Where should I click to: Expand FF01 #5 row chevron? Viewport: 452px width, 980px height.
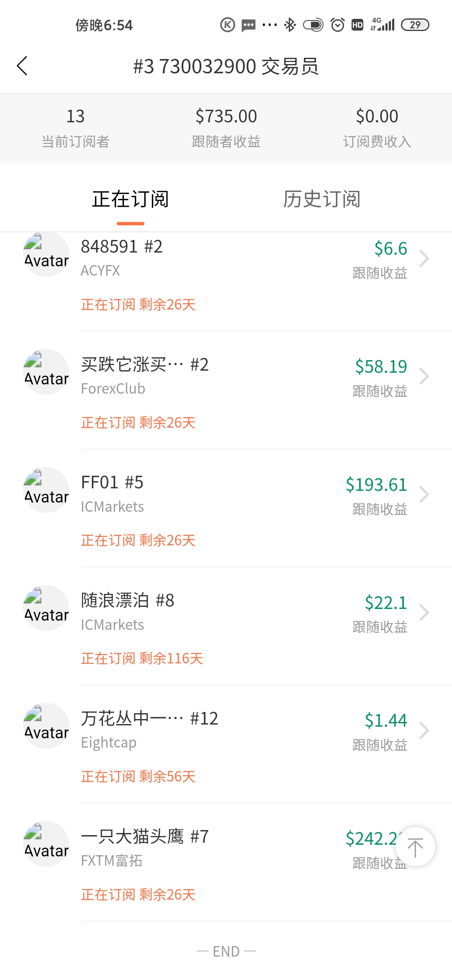[x=424, y=494]
